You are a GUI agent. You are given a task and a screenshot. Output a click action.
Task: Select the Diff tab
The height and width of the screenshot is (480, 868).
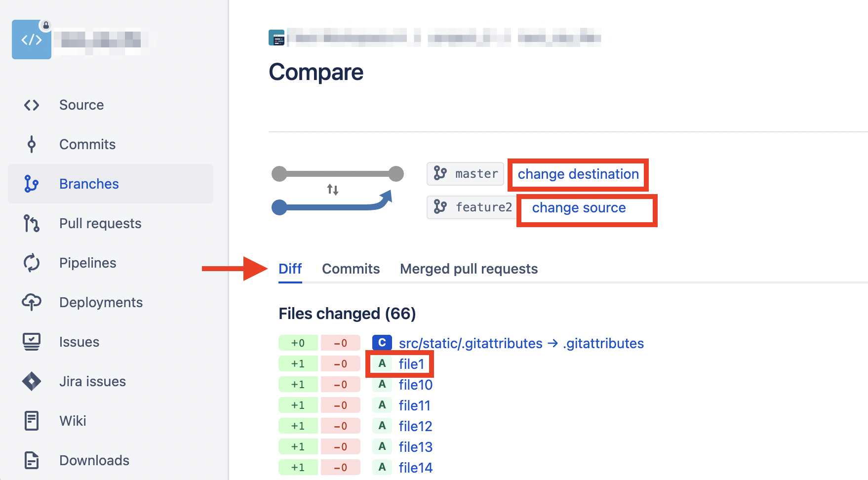coord(290,269)
